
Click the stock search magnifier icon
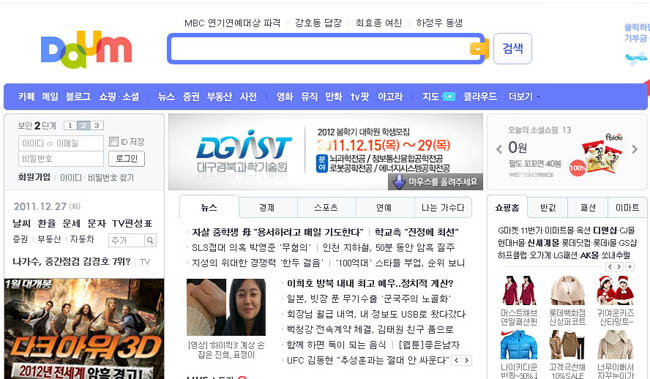[x=150, y=240]
